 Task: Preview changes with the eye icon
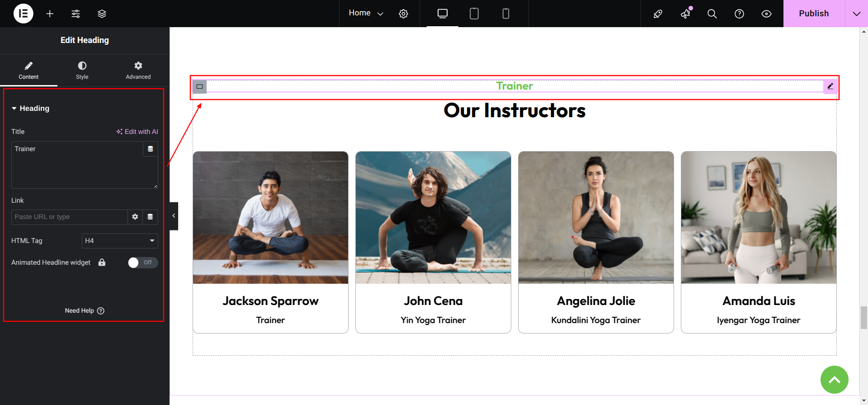[766, 14]
